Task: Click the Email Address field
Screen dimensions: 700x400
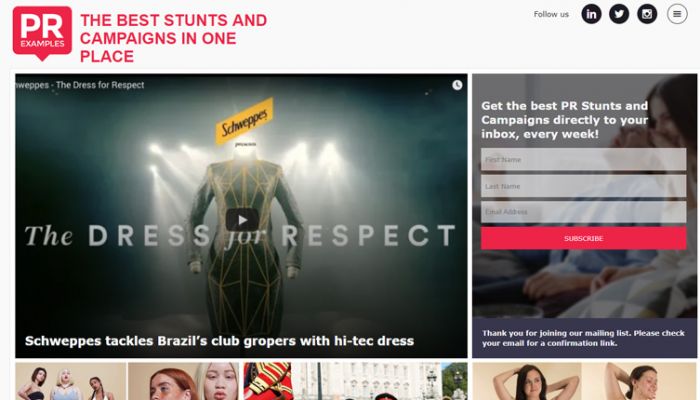Action: [x=583, y=212]
